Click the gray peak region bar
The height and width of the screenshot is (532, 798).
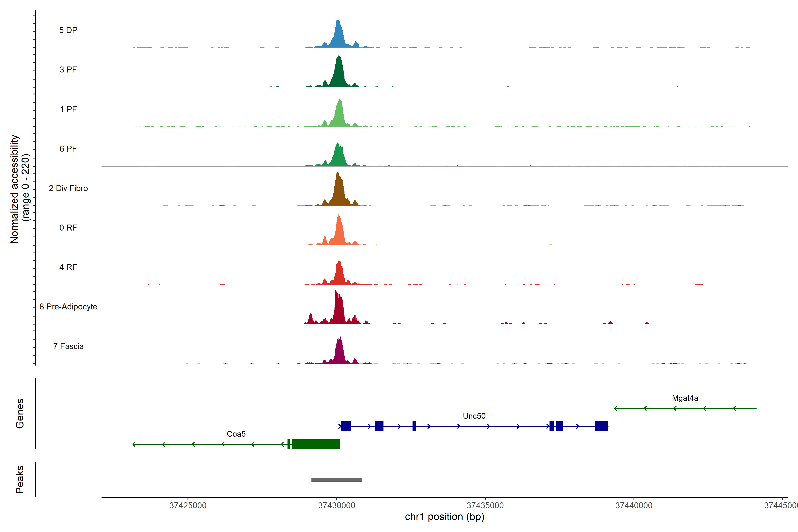tap(336, 480)
